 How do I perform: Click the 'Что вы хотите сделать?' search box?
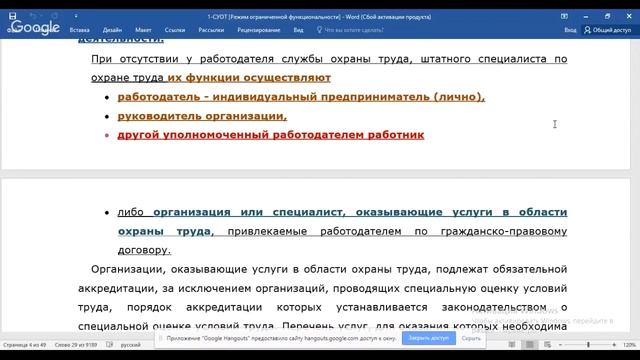[353, 30]
